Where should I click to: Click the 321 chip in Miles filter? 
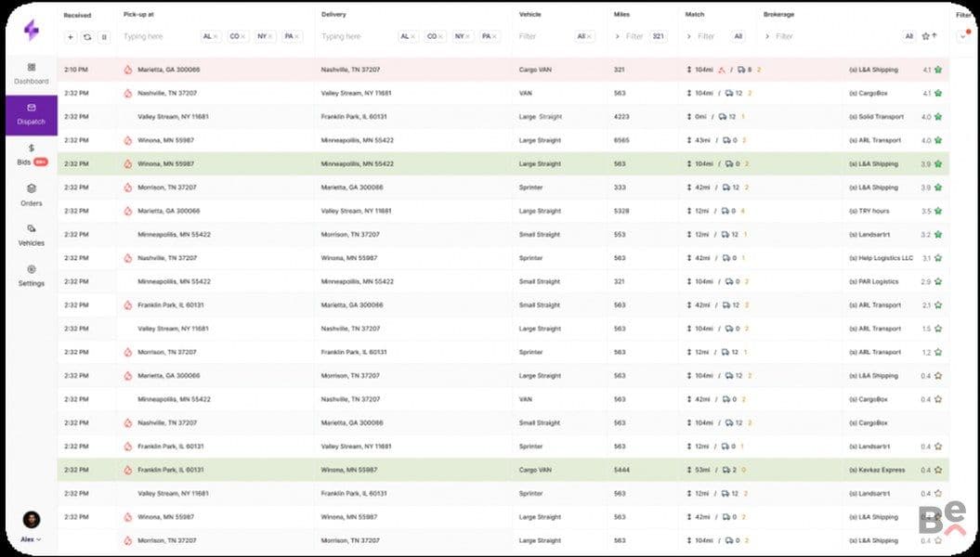pyautogui.click(x=658, y=37)
